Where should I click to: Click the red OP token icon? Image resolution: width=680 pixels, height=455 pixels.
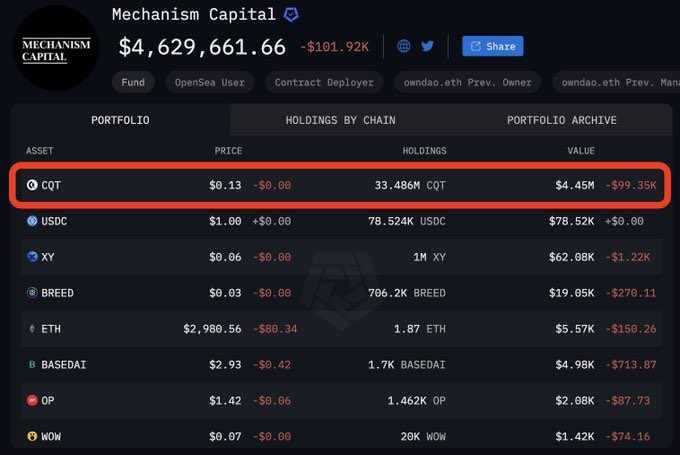(32, 400)
